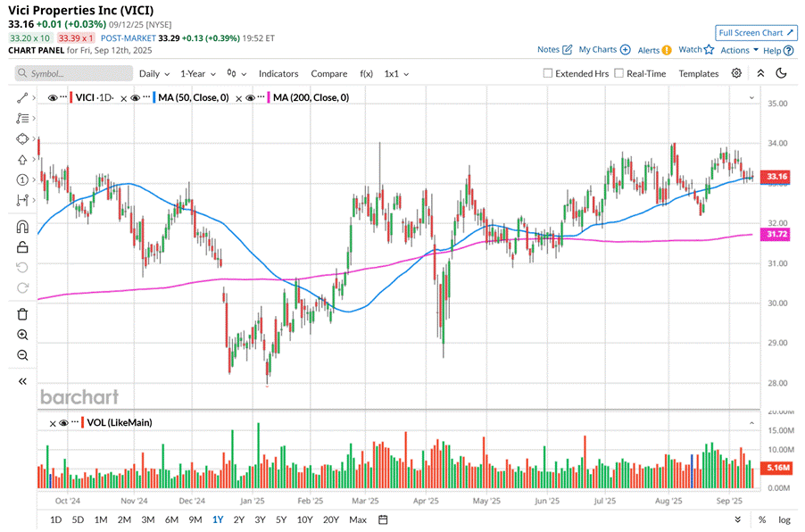This screenshot has height=532, width=805.
Task: Open the Fibonacci retracement tools
Action: point(22,118)
